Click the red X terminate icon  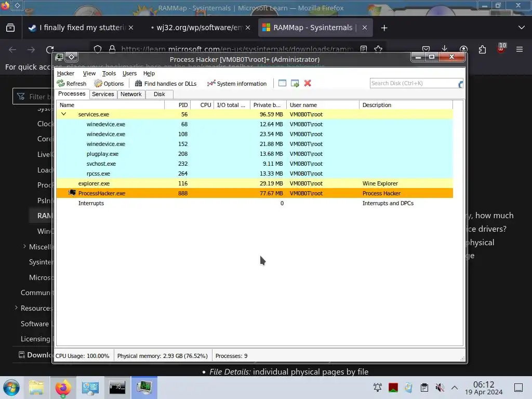(x=308, y=83)
